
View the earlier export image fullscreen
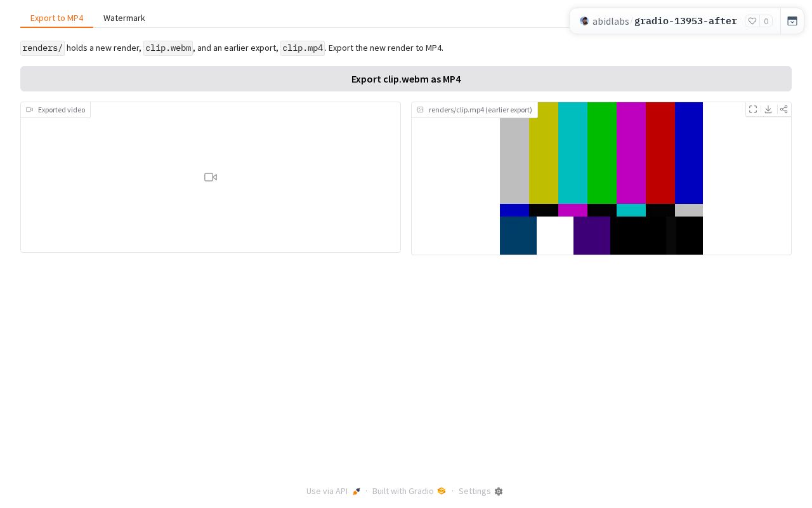[753, 109]
